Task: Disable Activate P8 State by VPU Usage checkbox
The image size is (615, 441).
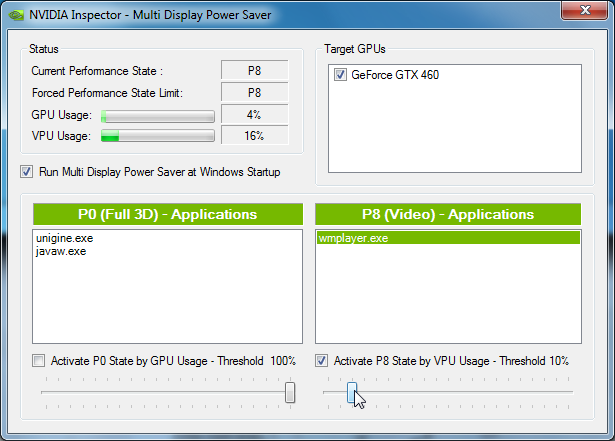Action: point(322,361)
